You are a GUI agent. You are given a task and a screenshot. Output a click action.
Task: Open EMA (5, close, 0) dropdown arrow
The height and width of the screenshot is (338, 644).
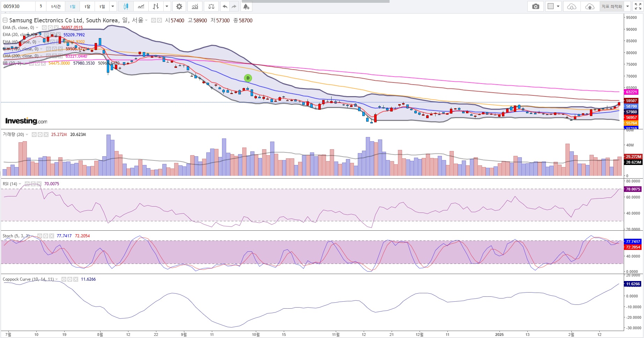pos(37,28)
